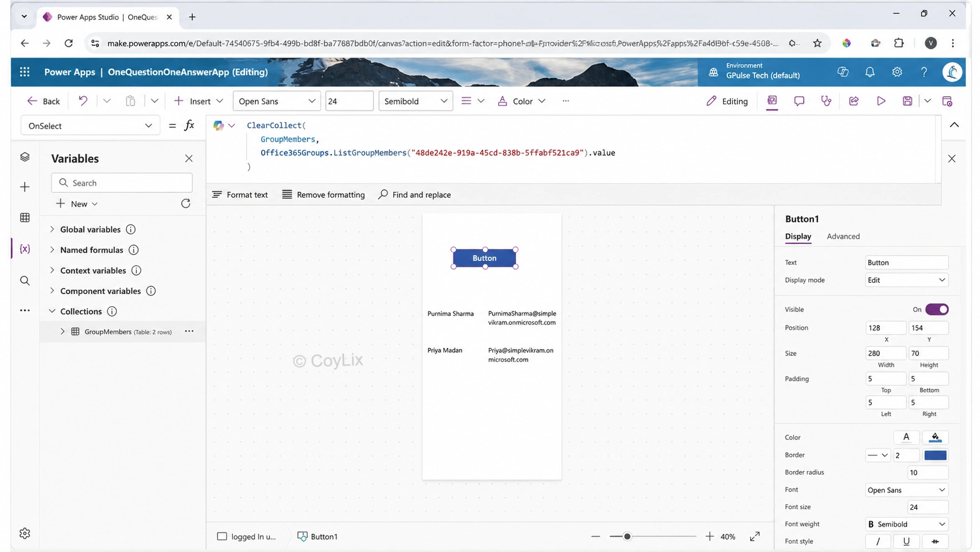Screen dimensions: 980x552
Task: Open the Font weight dropdown in properties
Action: pos(907,524)
